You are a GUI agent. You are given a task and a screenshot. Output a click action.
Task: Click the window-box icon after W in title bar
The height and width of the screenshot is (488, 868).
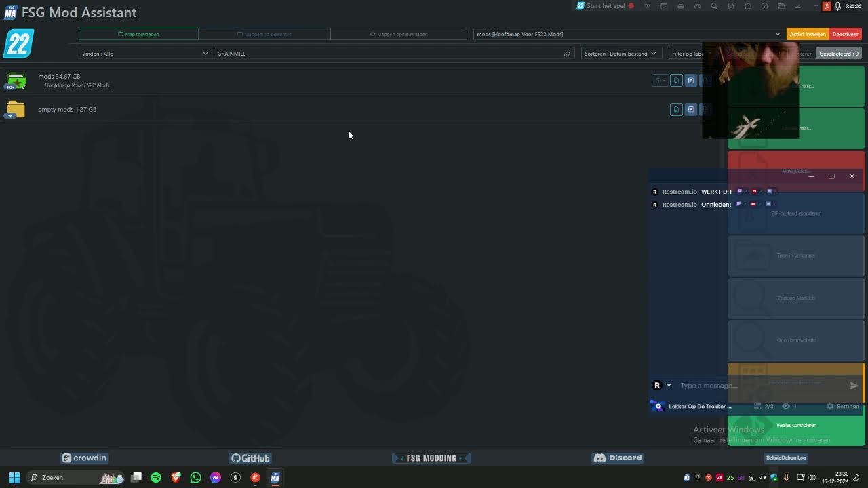664,6
